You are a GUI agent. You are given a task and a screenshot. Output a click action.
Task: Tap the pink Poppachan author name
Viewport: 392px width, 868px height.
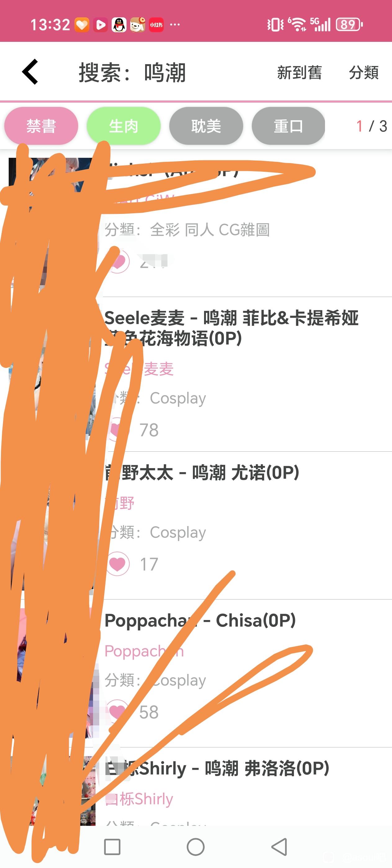click(x=144, y=651)
